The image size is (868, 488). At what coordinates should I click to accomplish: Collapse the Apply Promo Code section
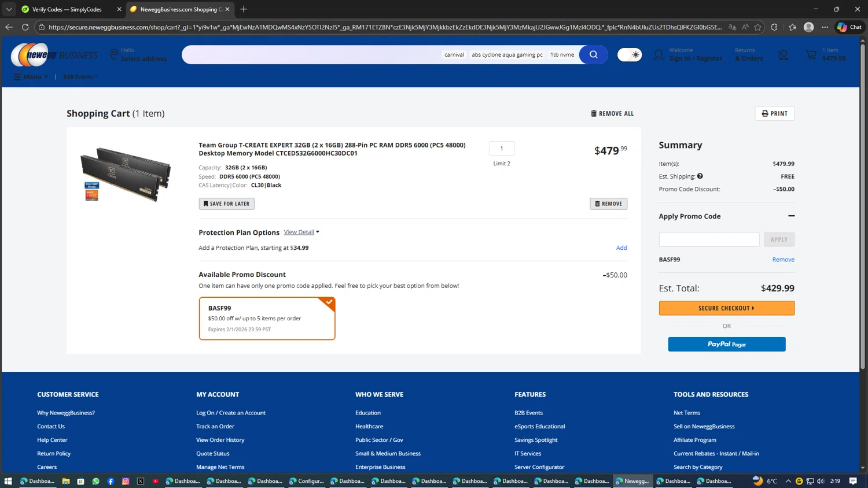click(x=791, y=216)
